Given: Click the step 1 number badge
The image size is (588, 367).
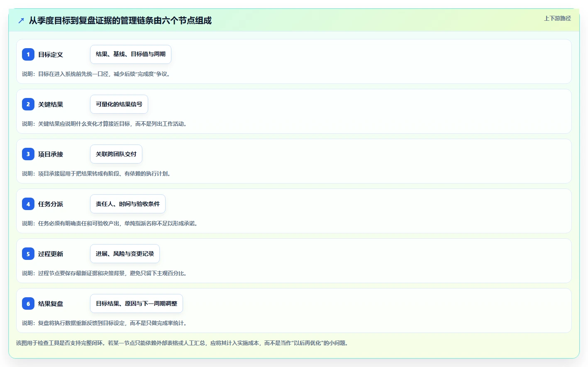Looking at the screenshot, I should pyautogui.click(x=28, y=54).
